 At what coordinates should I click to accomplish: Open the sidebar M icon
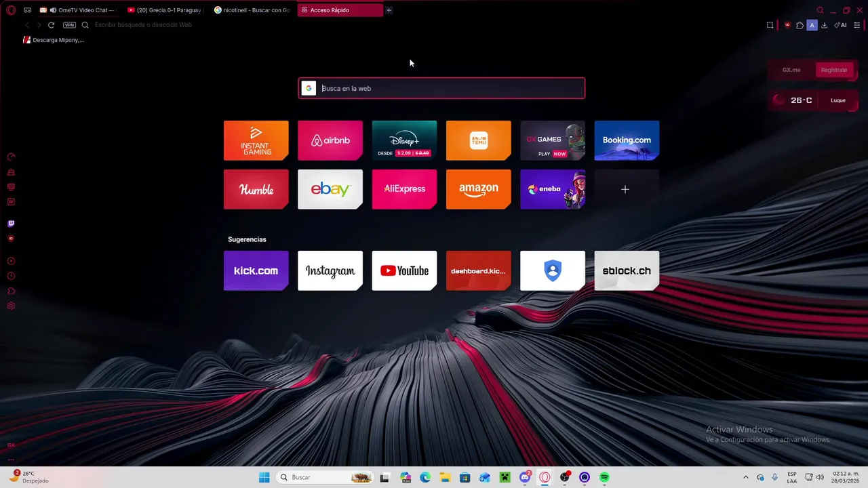tap(11, 202)
